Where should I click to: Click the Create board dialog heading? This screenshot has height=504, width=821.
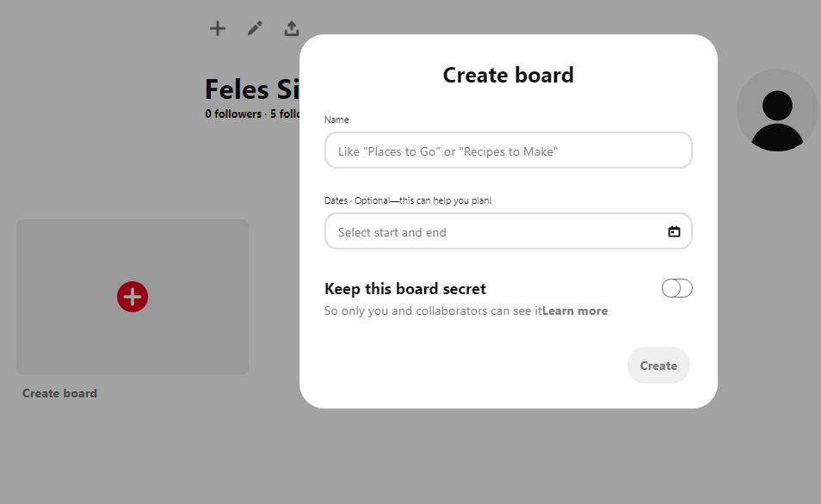(x=509, y=75)
